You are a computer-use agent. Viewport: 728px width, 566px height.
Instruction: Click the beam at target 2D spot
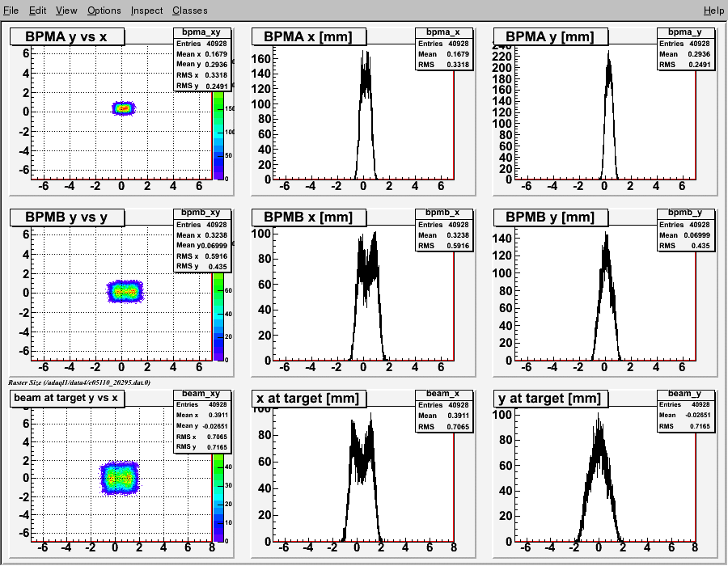coord(121,479)
